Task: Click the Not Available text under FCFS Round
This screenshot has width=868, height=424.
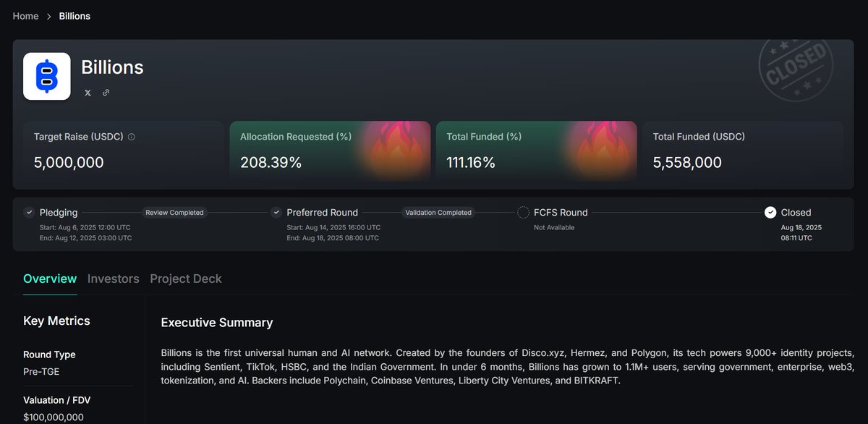Action: [x=554, y=227]
